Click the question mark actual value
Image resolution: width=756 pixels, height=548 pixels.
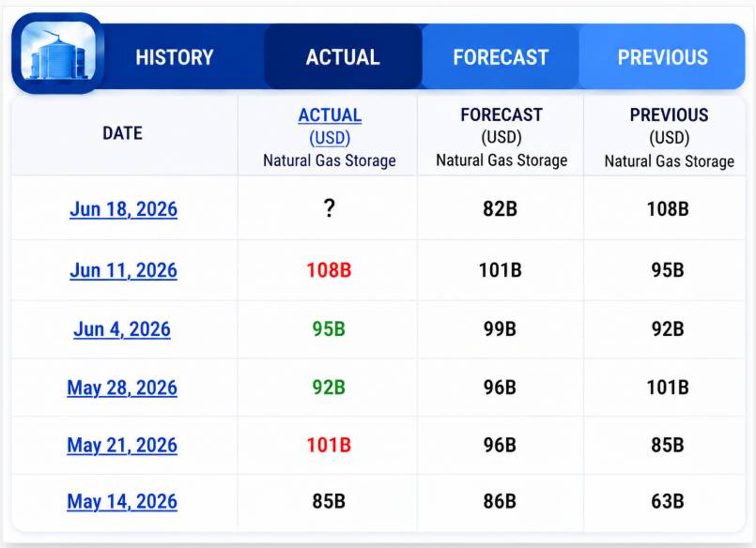tap(329, 208)
